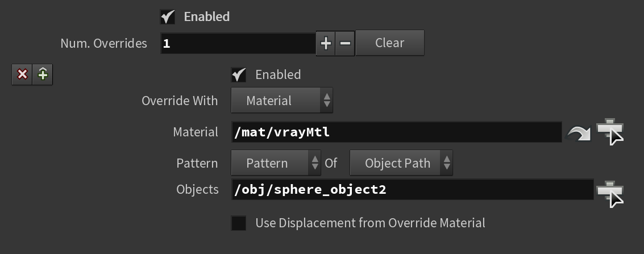
Task: Click the green insert-before override icon
Action: pos(43,74)
